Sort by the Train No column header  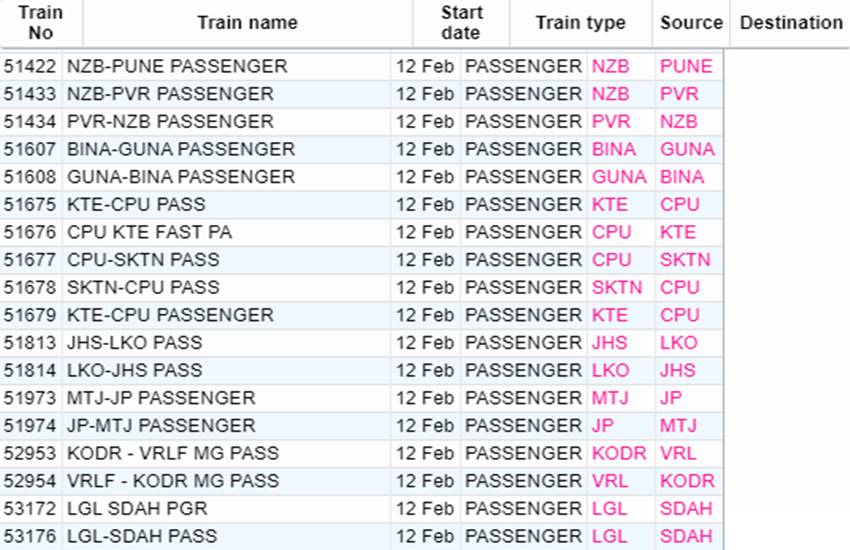point(41,23)
